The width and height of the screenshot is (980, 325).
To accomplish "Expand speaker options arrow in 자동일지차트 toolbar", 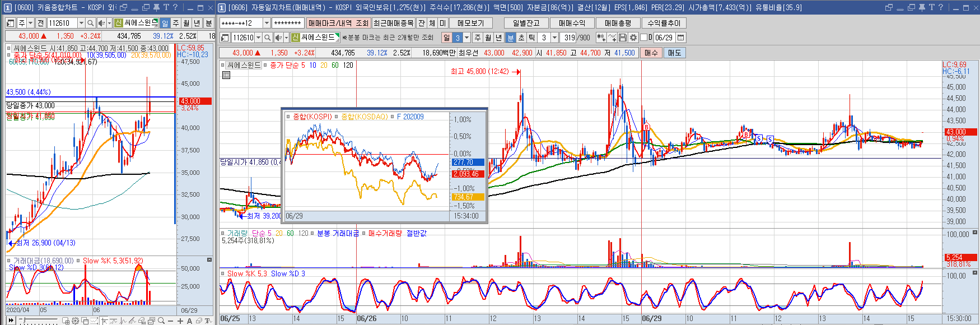I will (286, 38).
